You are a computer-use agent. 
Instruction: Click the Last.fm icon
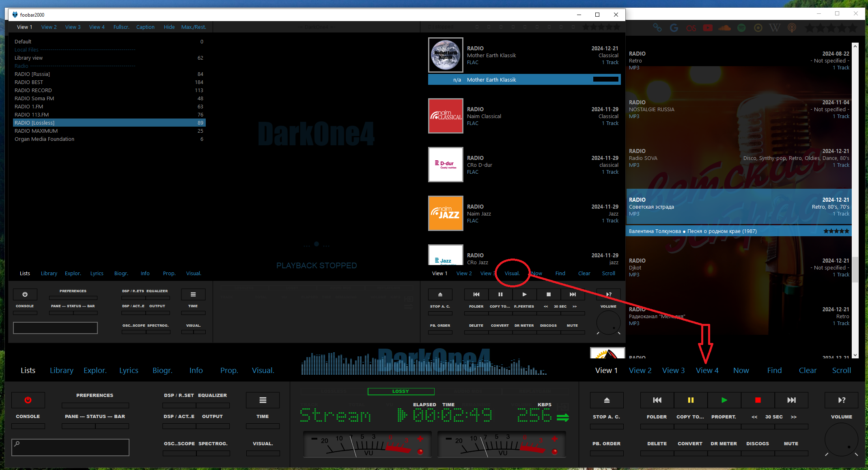[691, 28]
